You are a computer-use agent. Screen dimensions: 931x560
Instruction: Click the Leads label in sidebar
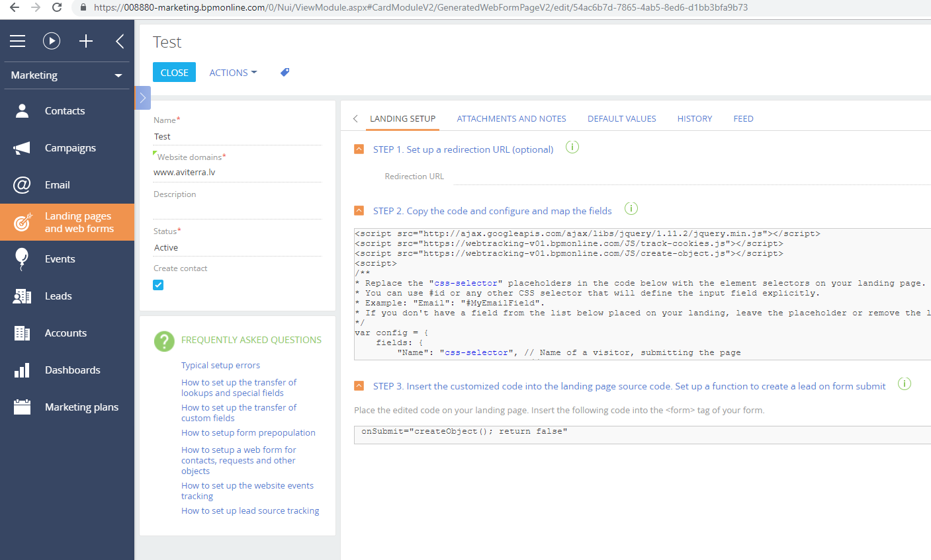[x=58, y=296]
